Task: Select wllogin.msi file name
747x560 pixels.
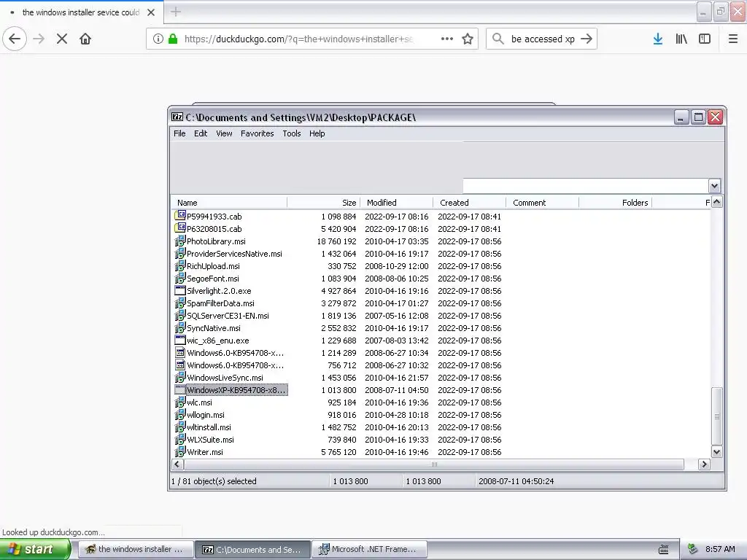Action: 205,414
